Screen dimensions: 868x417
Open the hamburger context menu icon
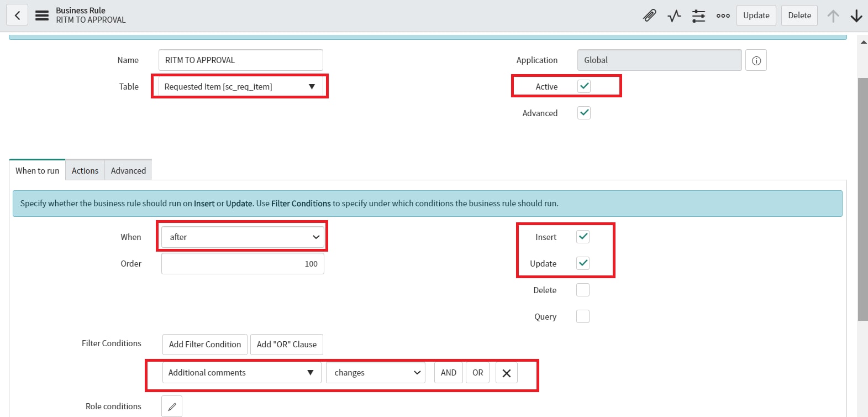[42, 15]
